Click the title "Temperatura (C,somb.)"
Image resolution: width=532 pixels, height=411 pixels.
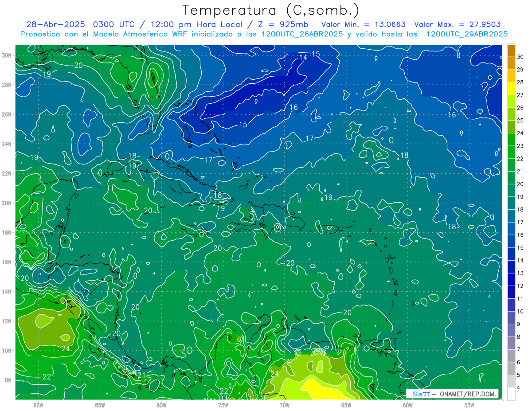click(270, 10)
